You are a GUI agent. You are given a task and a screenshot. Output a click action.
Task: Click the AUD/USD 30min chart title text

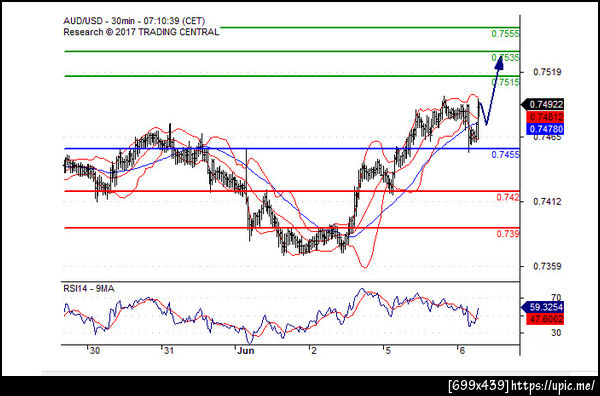[x=134, y=21]
